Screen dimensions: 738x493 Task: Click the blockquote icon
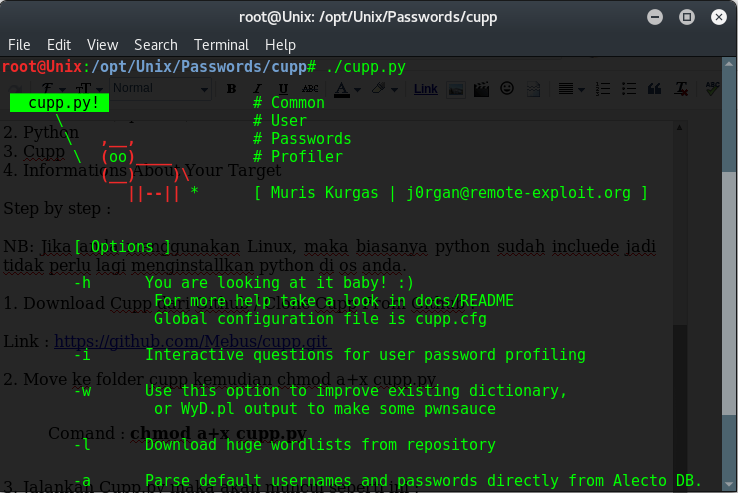point(654,89)
